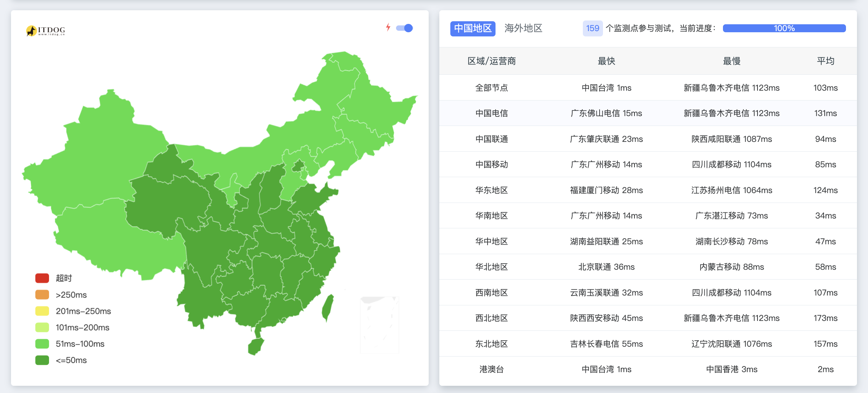This screenshot has width=868, height=393.
Task: Click the South China Sea inset map
Action: [379, 324]
